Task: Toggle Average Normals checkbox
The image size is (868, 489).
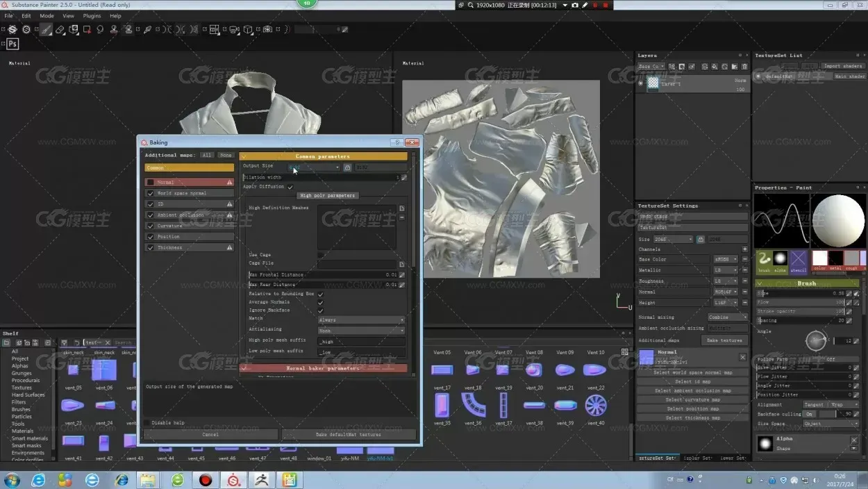Action: coord(321,302)
